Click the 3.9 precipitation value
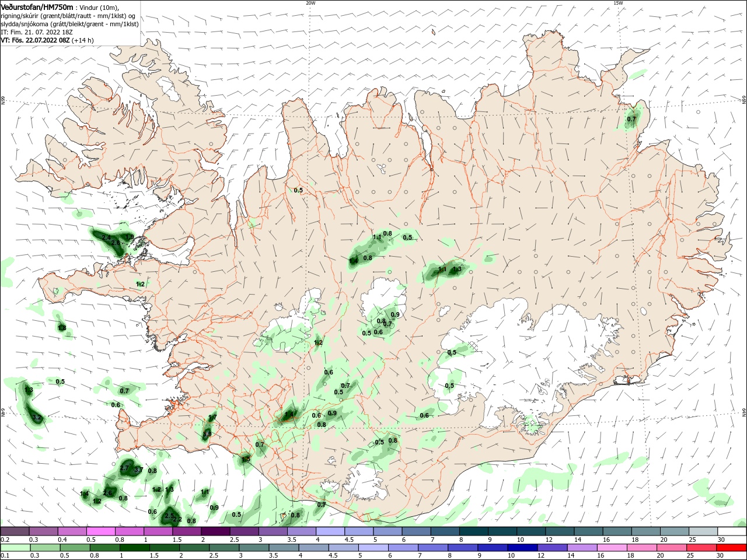The width and height of the screenshot is (747, 560). (207, 434)
